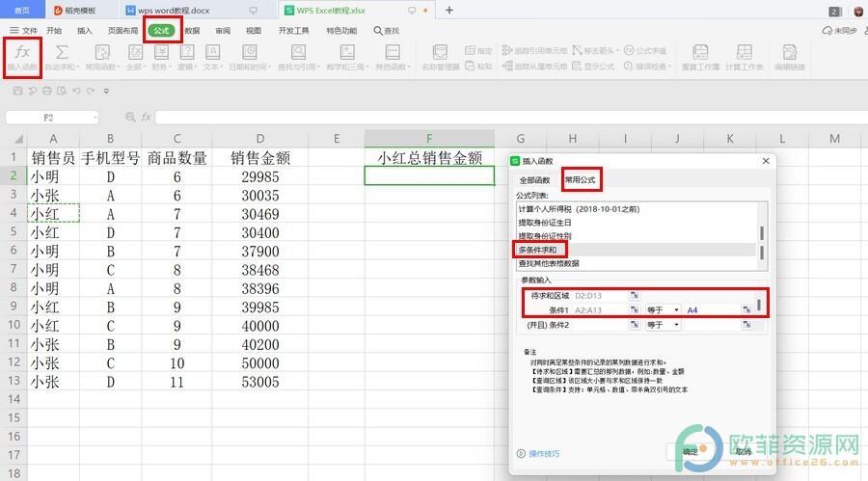Open the 文件 menu
The height and width of the screenshot is (481, 868).
[x=24, y=31]
